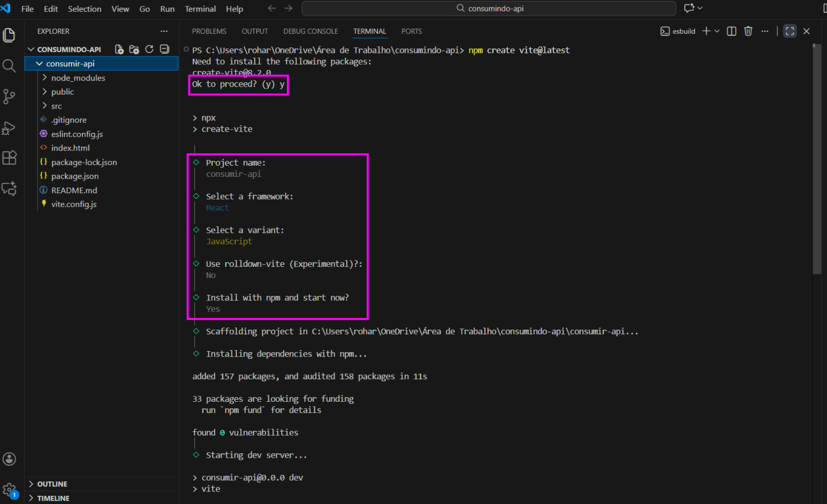Open the Search view in activity bar
The height and width of the screenshot is (504, 827).
[x=9, y=66]
